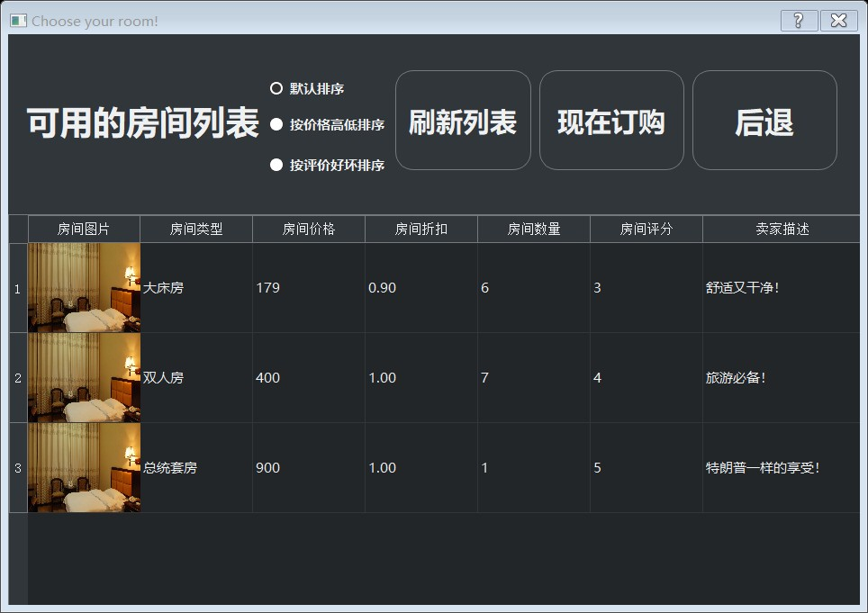Select the 按价格高低排序 radio option
The height and width of the screenshot is (613, 868).
click(327, 124)
